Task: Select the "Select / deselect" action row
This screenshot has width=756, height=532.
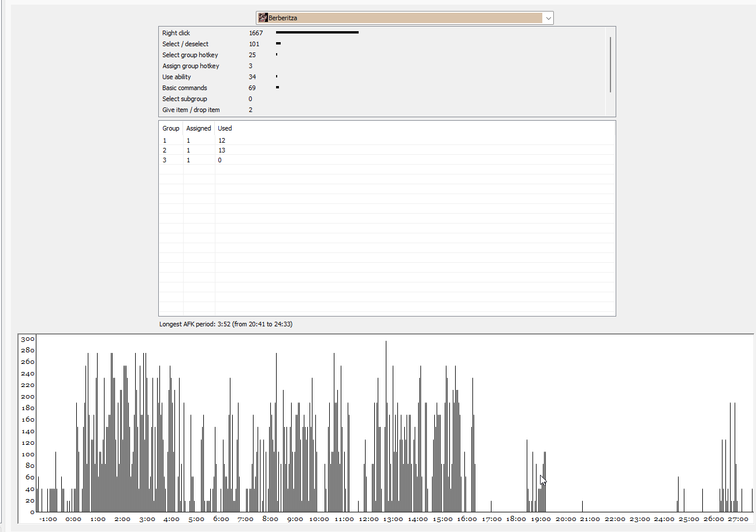Action: pyautogui.click(x=382, y=44)
